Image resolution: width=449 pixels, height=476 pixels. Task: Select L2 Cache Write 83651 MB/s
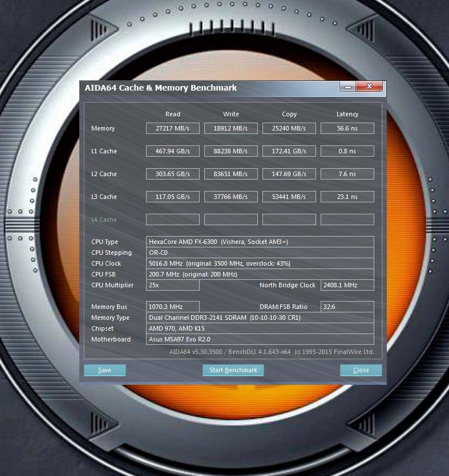(231, 174)
